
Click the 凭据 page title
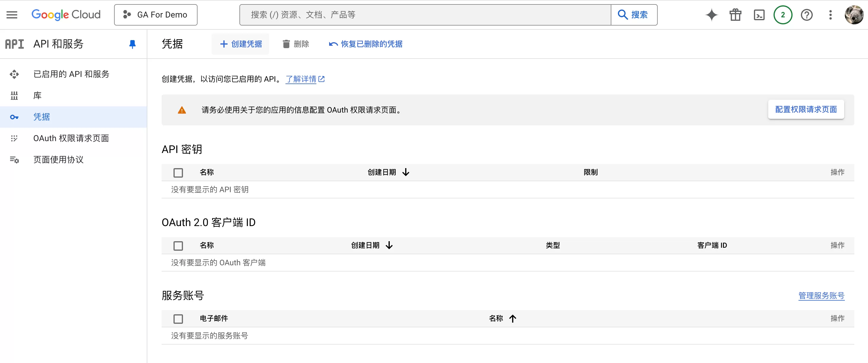click(x=172, y=44)
